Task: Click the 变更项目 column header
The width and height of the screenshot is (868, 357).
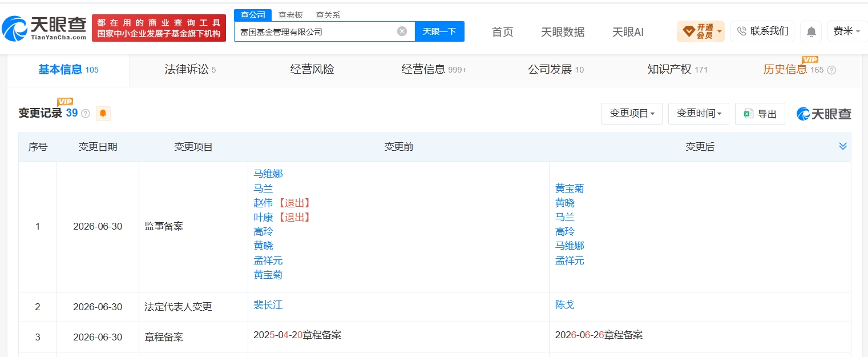Action: pyautogui.click(x=193, y=147)
